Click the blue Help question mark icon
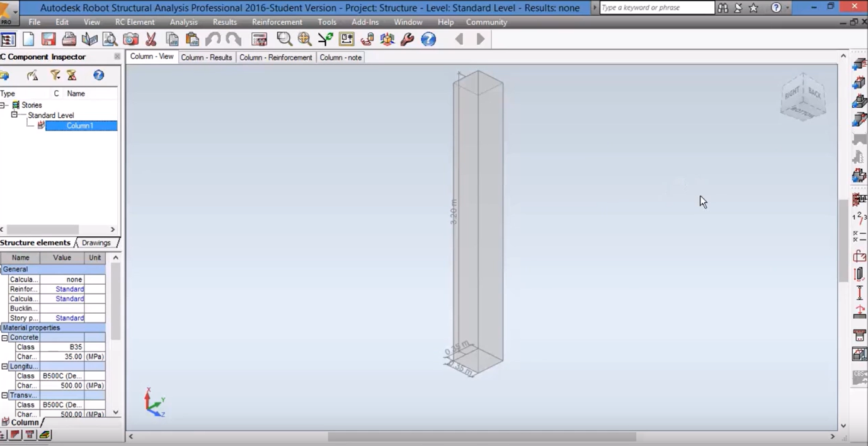This screenshot has height=446, width=868. 428,39
